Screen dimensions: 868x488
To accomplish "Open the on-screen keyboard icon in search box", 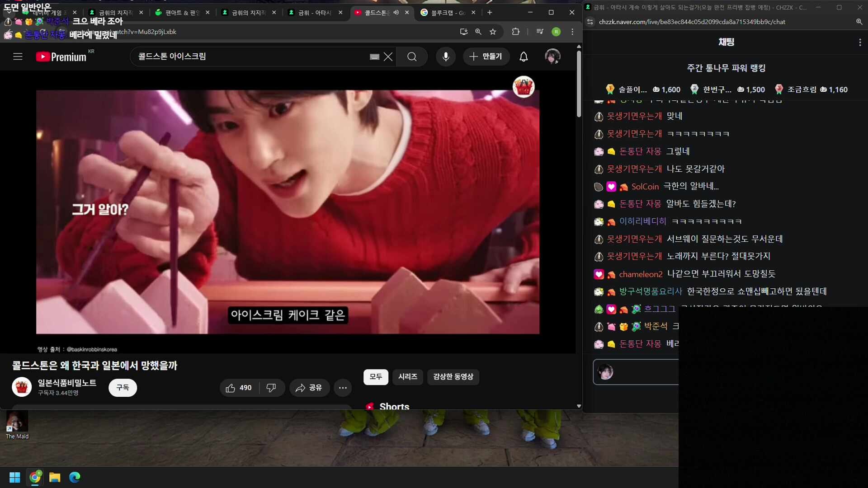I will click(x=374, y=56).
